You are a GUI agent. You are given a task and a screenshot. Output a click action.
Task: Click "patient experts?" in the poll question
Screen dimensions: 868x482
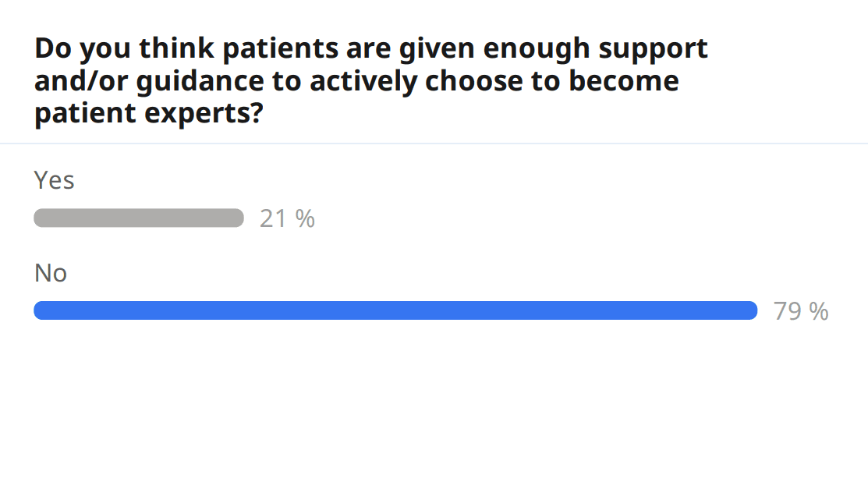pos(148,113)
